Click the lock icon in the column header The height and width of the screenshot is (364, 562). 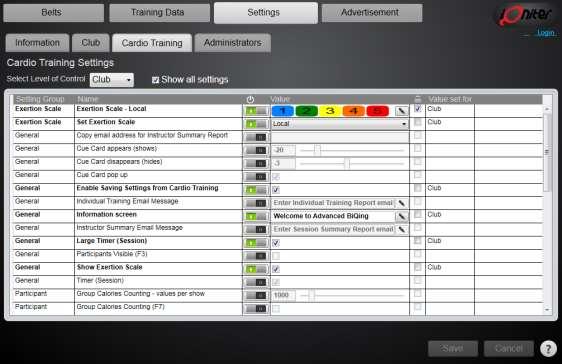coord(418,99)
